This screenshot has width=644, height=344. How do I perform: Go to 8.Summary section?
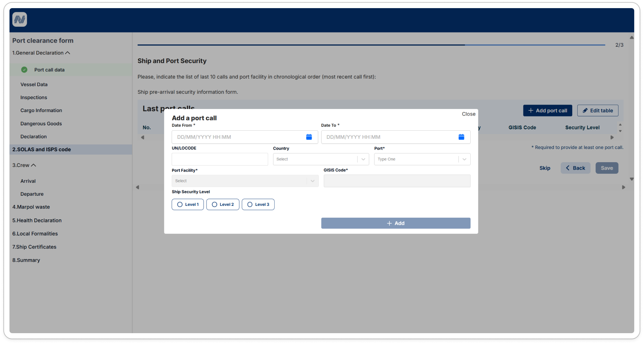[26, 260]
